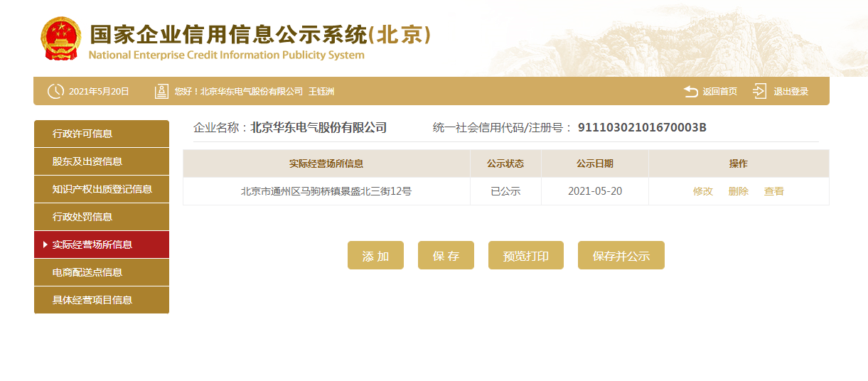This screenshot has height=381, width=868.
Task: Click the 操作 column header
Action: (x=739, y=163)
